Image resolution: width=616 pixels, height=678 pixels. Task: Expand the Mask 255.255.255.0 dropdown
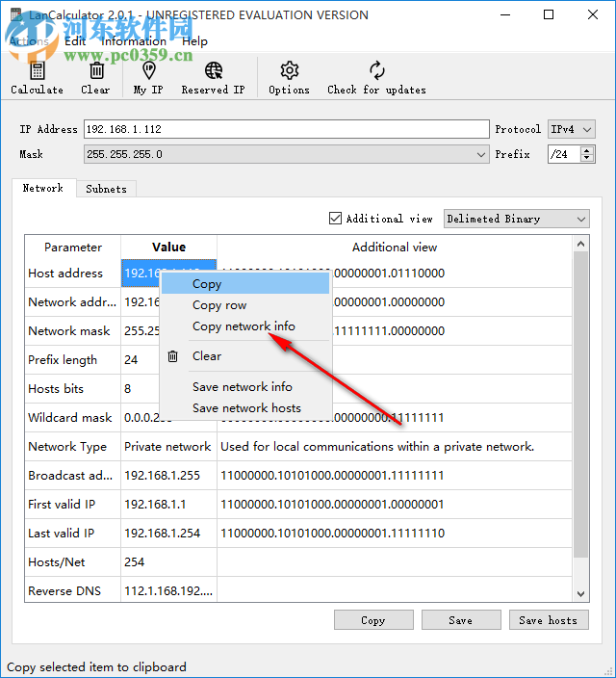click(x=286, y=154)
